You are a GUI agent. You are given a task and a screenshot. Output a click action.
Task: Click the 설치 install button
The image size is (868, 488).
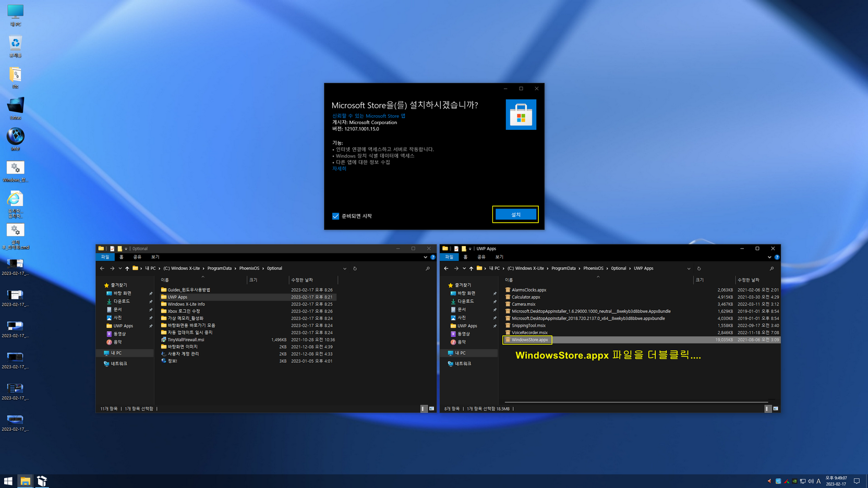[515, 214]
